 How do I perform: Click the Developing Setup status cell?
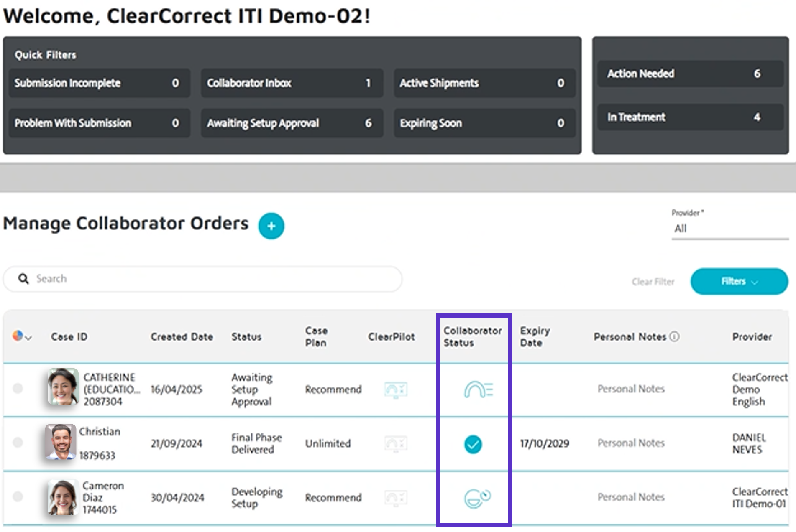[x=257, y=497]
